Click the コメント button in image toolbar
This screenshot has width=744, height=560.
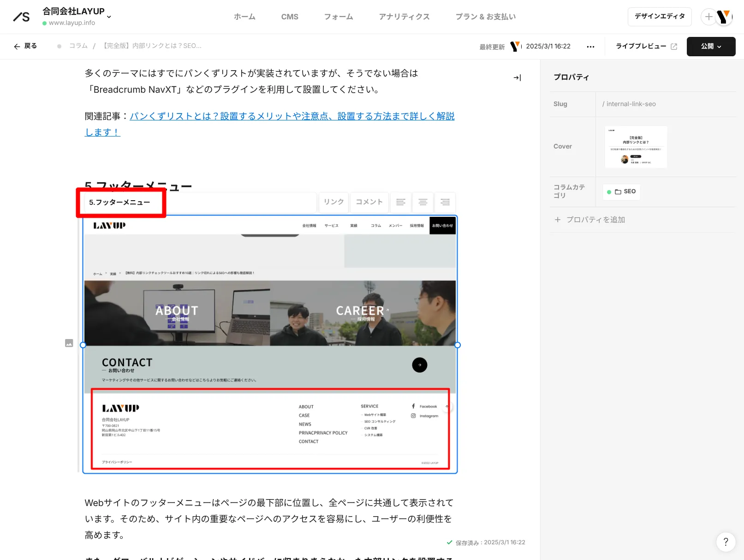369,202
